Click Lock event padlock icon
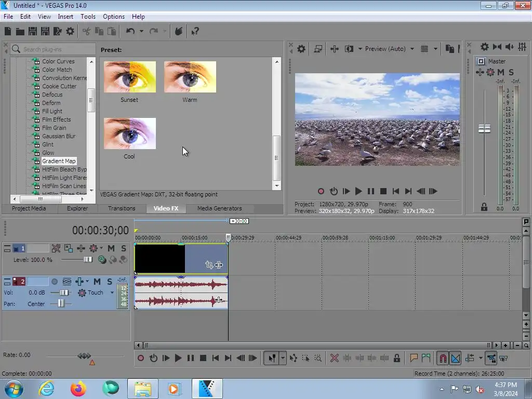Viewport: 532px width, 399px height. pyautogui.click(x=396, y=358)
